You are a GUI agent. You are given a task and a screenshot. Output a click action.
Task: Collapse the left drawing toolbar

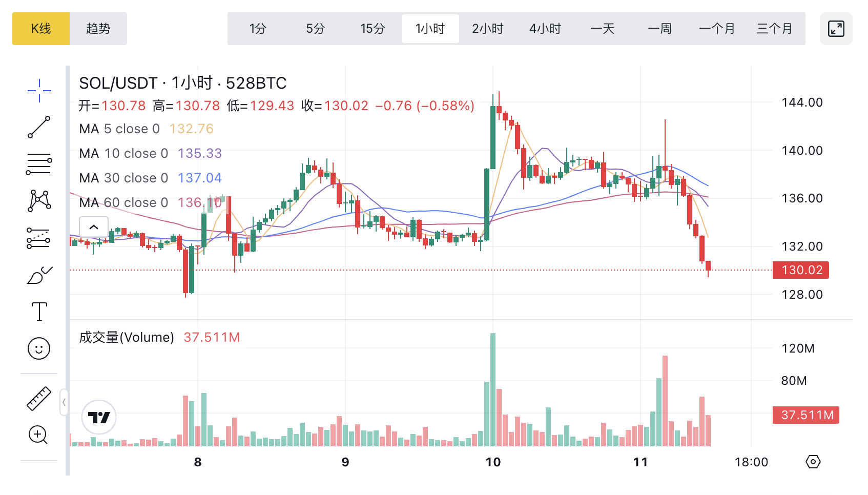[64, 402]
